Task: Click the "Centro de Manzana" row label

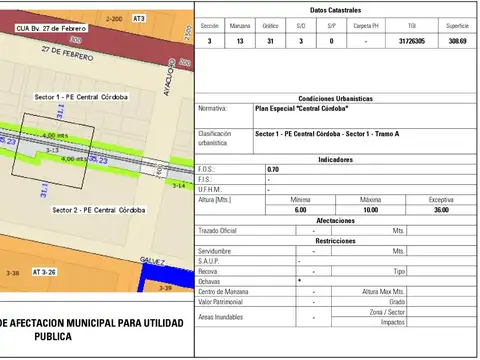Action: point(223,292)
